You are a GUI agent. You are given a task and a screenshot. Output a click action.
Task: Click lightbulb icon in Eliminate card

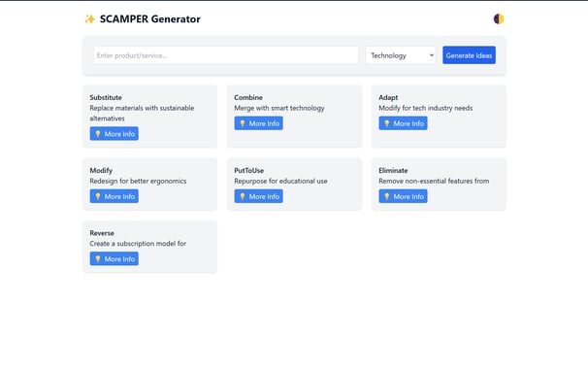[386, 196]
